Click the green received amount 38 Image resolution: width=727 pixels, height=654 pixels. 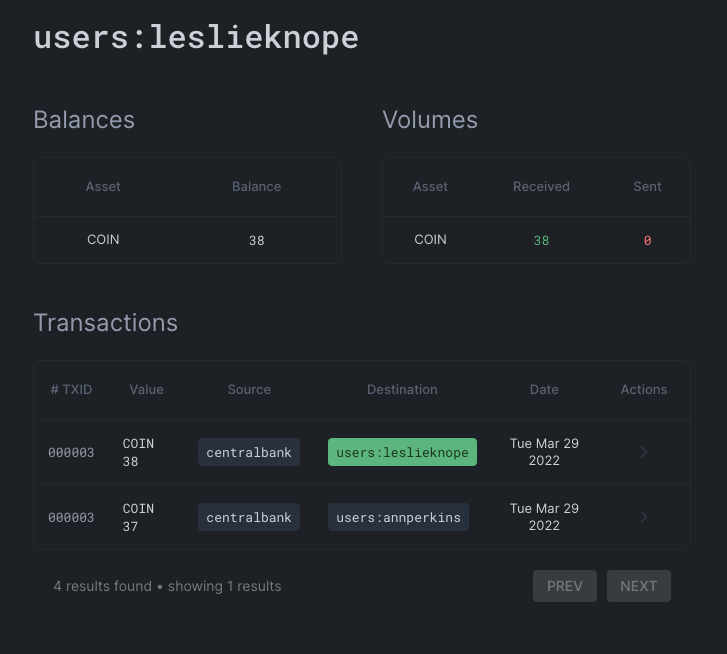(541, 241)
